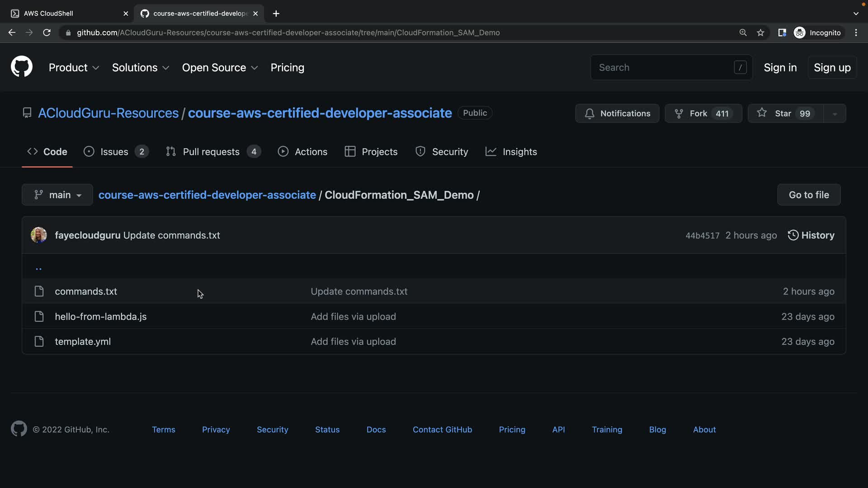Click the zoom magnifier icon in address bar
Image resolution: width=868 pixels, height=488 pixels.
pos(743,33)
